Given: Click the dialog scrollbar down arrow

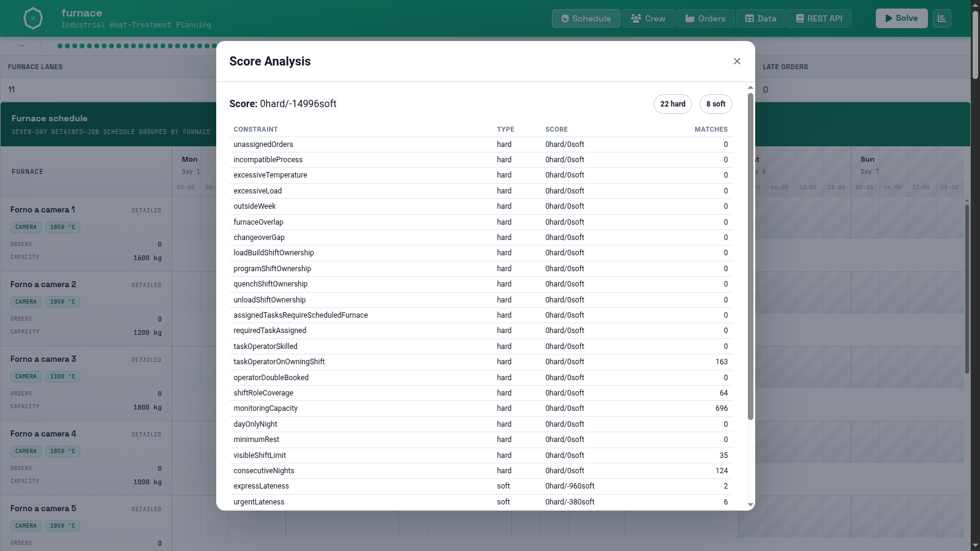Looking at the screenshot, I should click(x=750, y=505).
